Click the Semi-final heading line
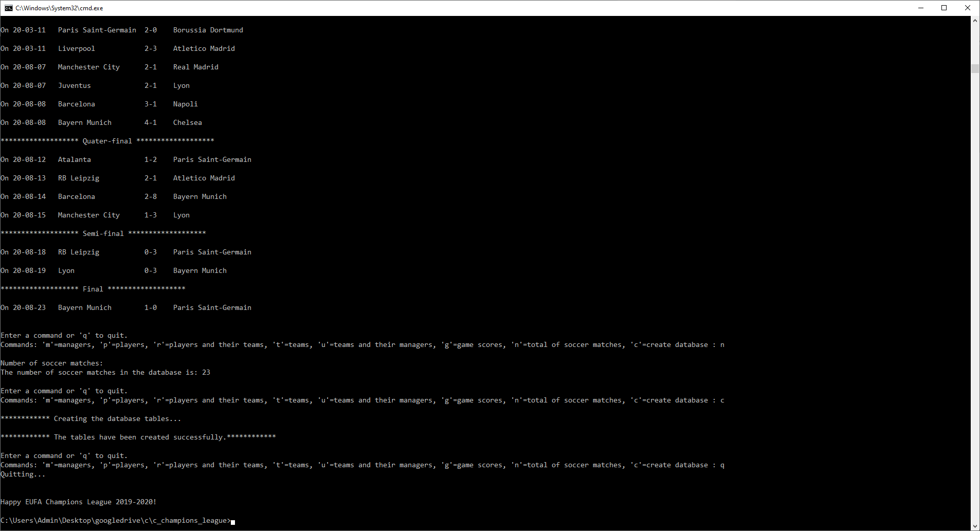The width and height of the screenshot is (980, 531). click(x=103, y=233)
